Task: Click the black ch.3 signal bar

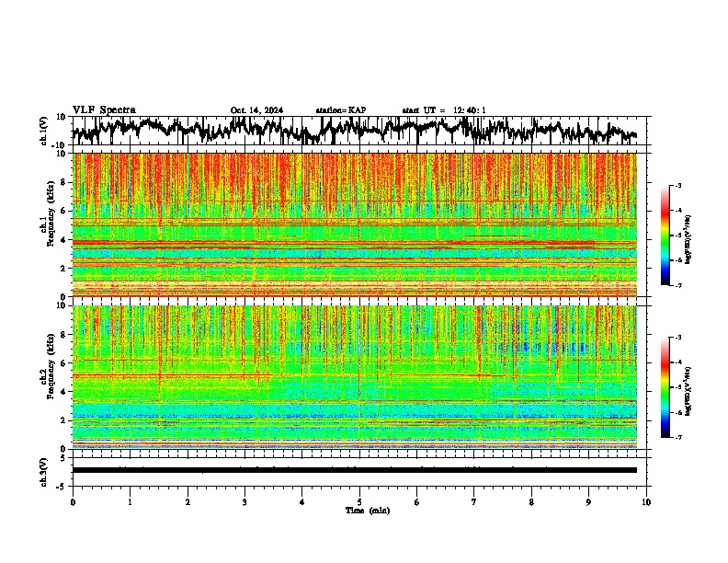Action: [x=355, y=470]
